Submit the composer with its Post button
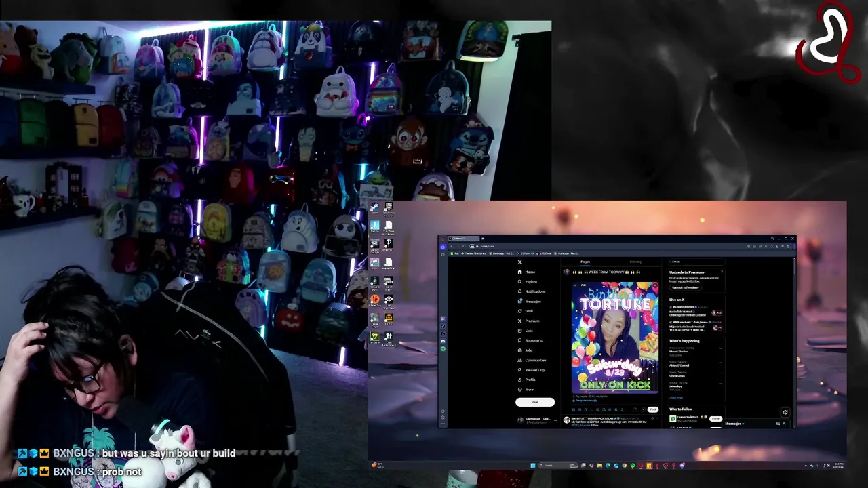868x488 pixels. click(x=653, y=409)
